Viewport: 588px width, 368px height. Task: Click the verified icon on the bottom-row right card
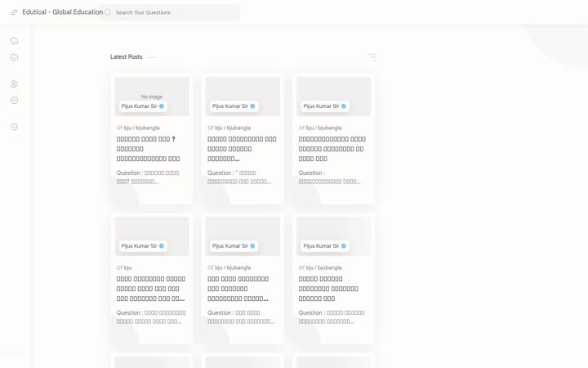344,246
